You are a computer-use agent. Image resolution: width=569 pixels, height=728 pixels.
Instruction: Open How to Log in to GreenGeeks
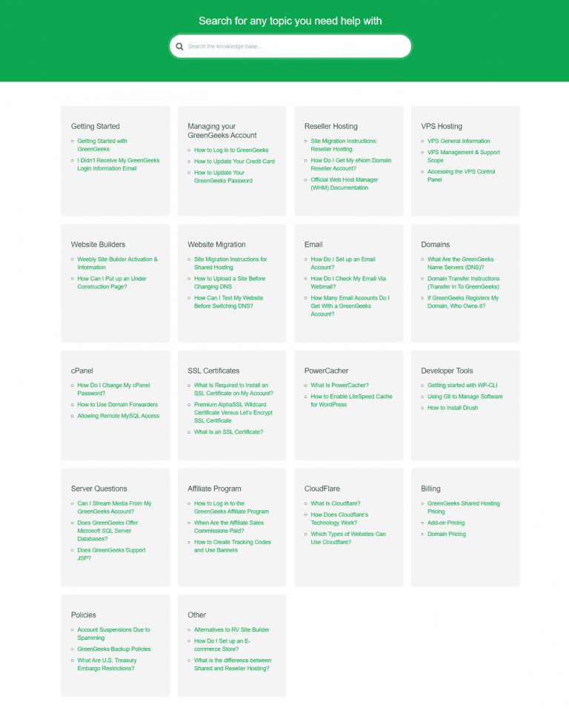coord(231,150)
